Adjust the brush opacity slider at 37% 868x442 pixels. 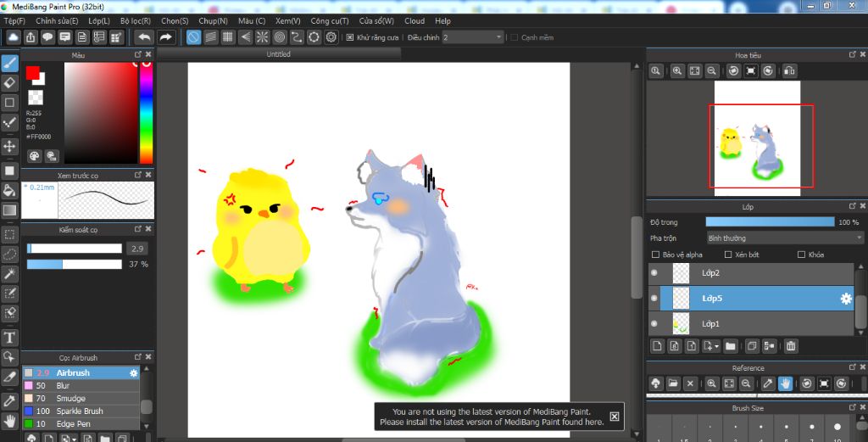click(x=75, y=265)
